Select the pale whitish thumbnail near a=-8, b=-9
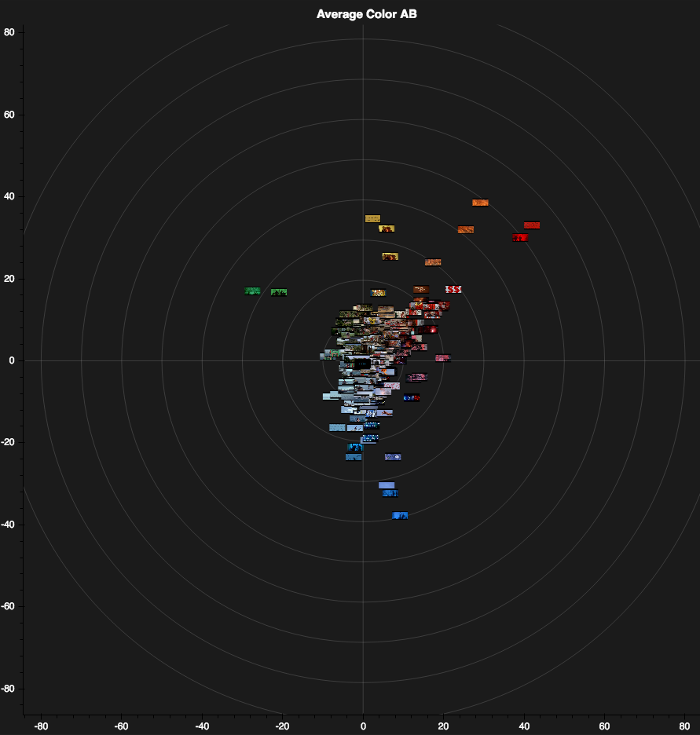The width and height of the screenshot is (700, 735). coord(331,396)
